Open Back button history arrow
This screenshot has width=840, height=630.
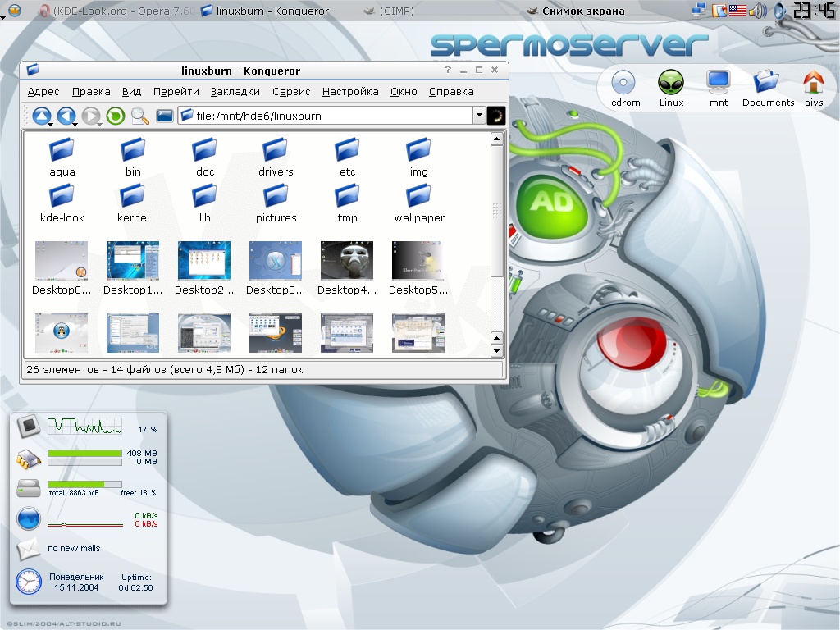pyautogui.click(x=75, y=125)
